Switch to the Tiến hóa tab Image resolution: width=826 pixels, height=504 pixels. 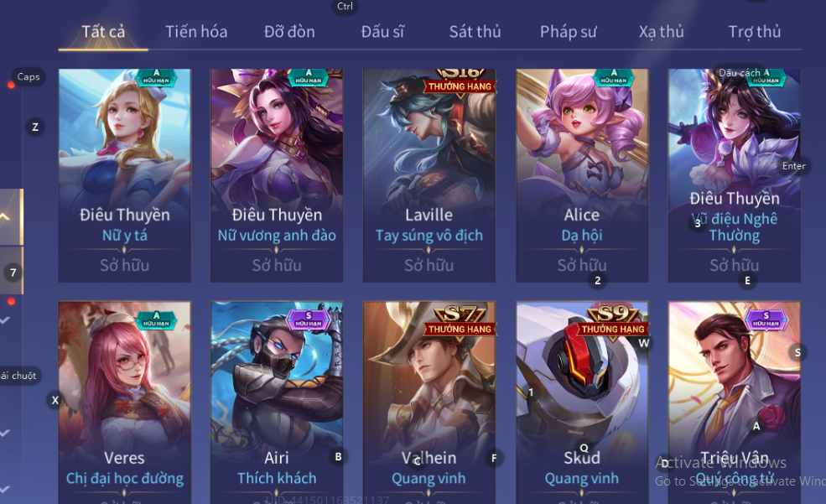(196, 32)
